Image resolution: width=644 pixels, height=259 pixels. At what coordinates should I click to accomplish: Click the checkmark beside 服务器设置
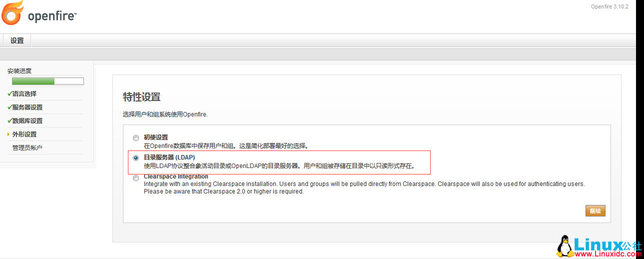click(x=9, y=107)
